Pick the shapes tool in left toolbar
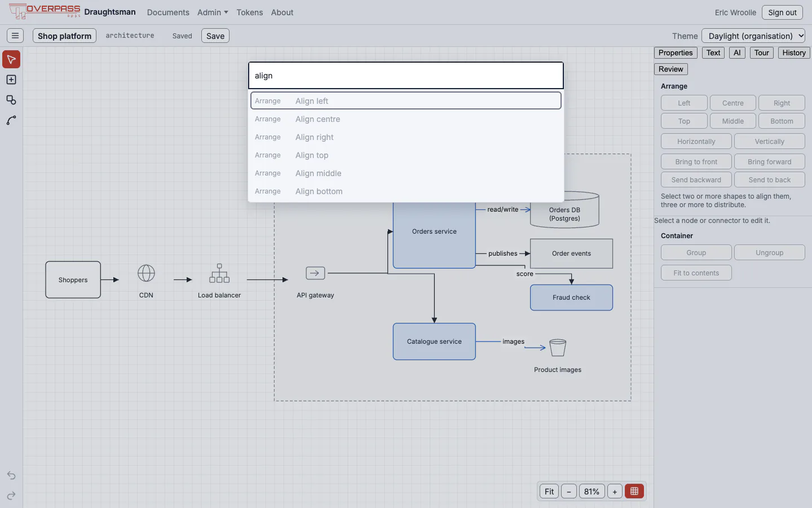 coord(11,100)
